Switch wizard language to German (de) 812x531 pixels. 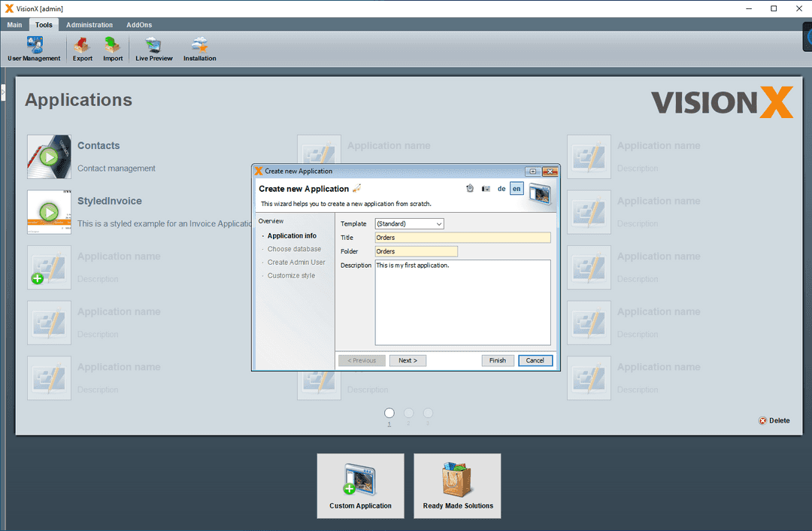pyautogui.click(x=501, y=189)
